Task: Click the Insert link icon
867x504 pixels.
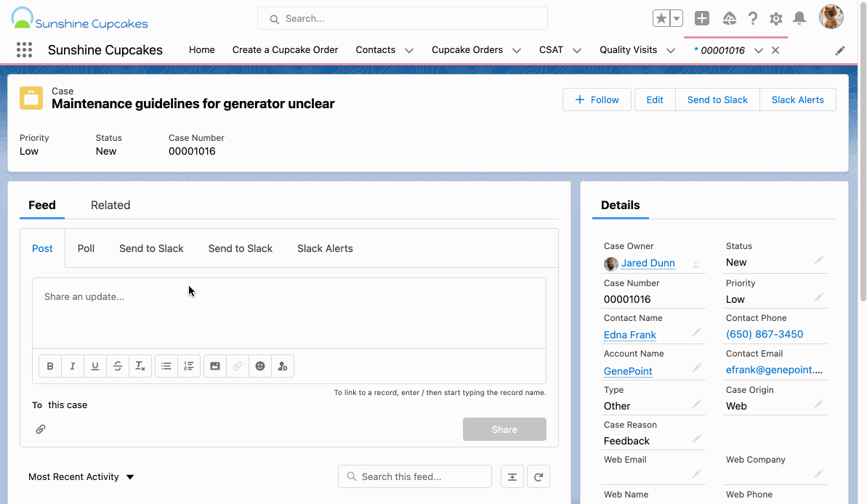Action: [238, 366]
